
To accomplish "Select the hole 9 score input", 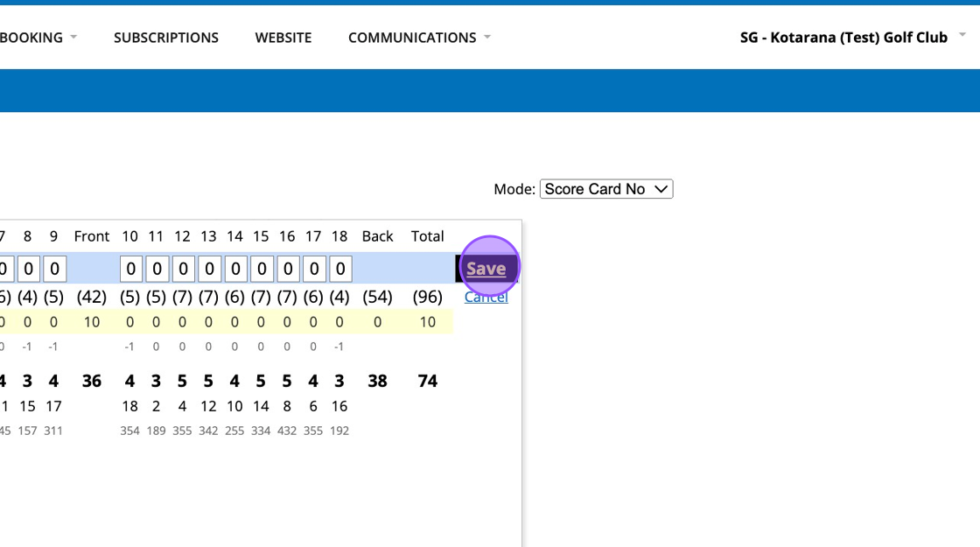I will point(54,269).
